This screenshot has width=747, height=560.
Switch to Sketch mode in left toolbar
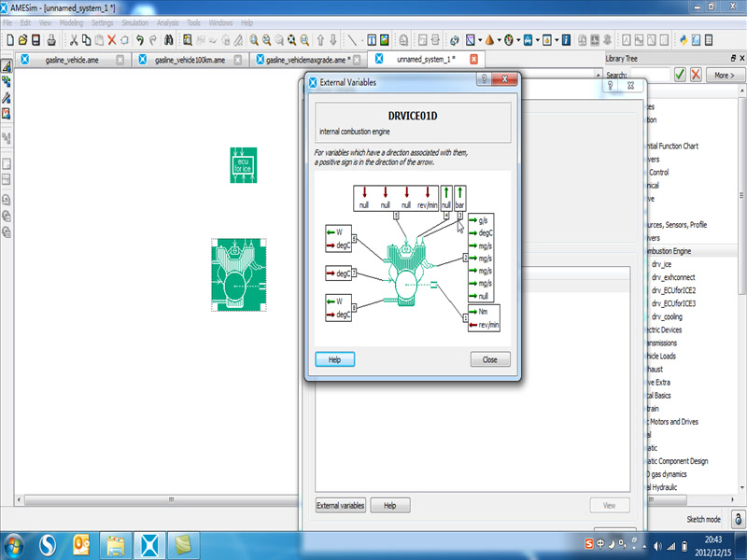(x=7, y=66)
